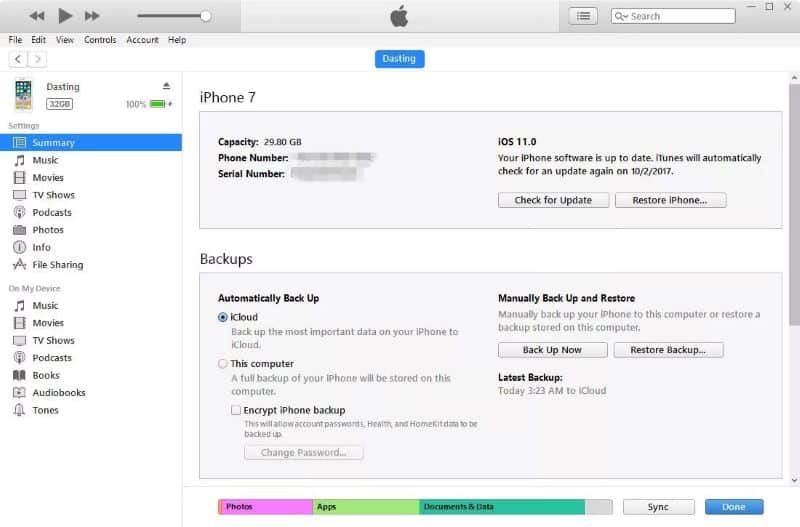Click the scrollbar up arrow
The height and width of the screenshot is (527, 800).
(794, 78)
